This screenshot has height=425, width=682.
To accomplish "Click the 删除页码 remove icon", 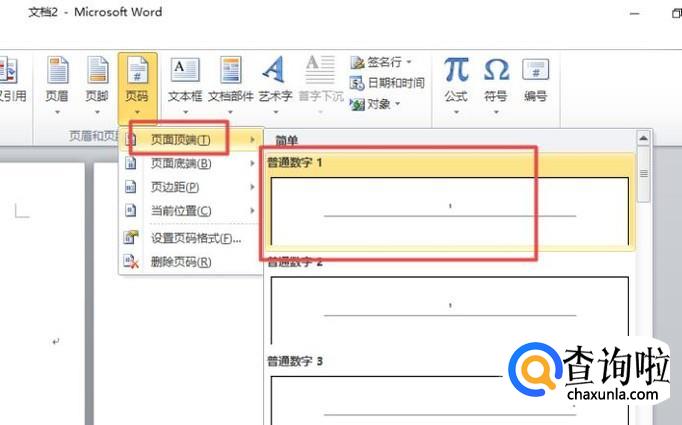I will 131,261.
